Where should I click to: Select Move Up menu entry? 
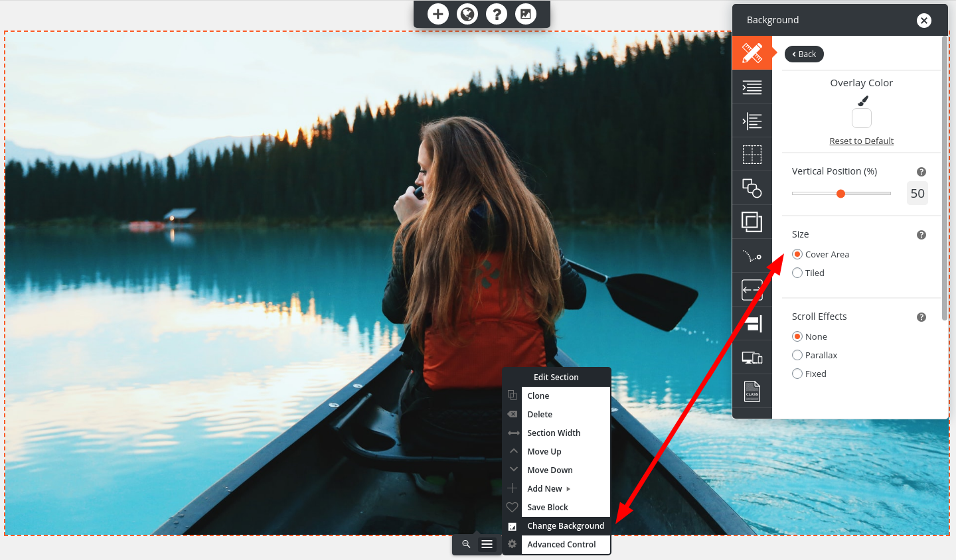(x=566, y=451)
